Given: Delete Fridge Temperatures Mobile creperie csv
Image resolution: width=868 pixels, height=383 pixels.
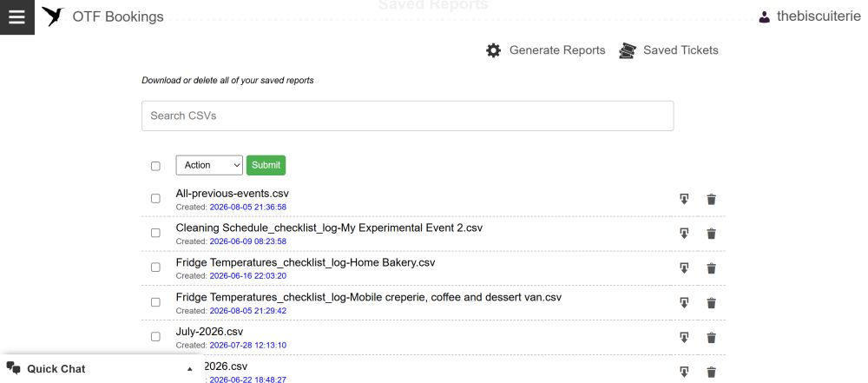Looking at the screenshot, I should tap(712, 302).
